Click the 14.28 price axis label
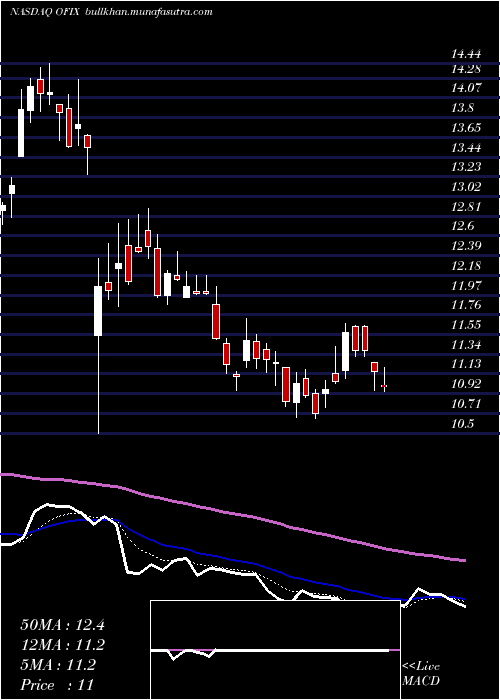The image size is (500, 700). pyautogui.click(x=466, y=69)
